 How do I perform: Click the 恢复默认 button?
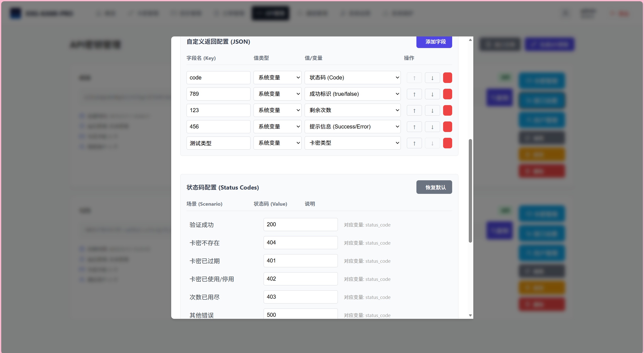coord(434,187)
